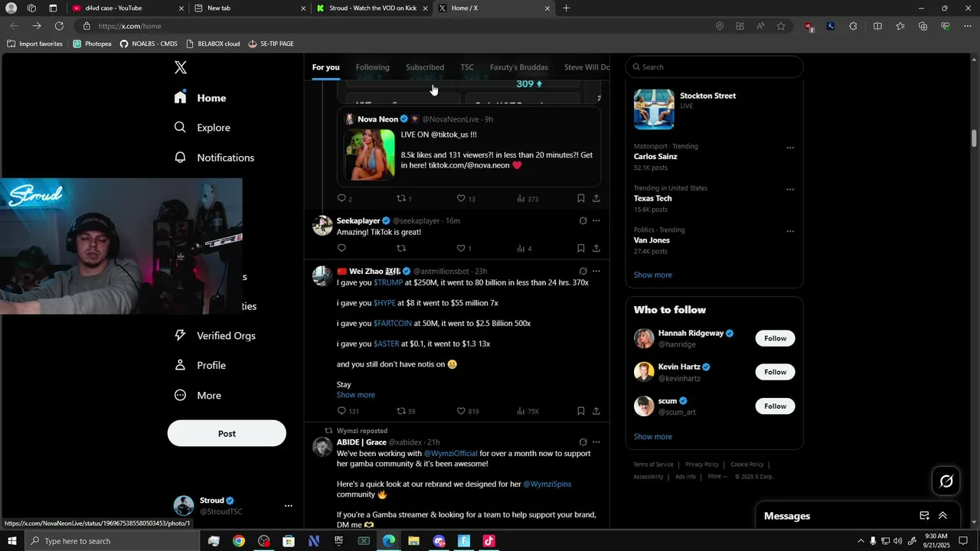The height and width of the screenshot is (551, 980).
Task: Expand Wei Zhao post with Show more
Action: tap(356, 395)
